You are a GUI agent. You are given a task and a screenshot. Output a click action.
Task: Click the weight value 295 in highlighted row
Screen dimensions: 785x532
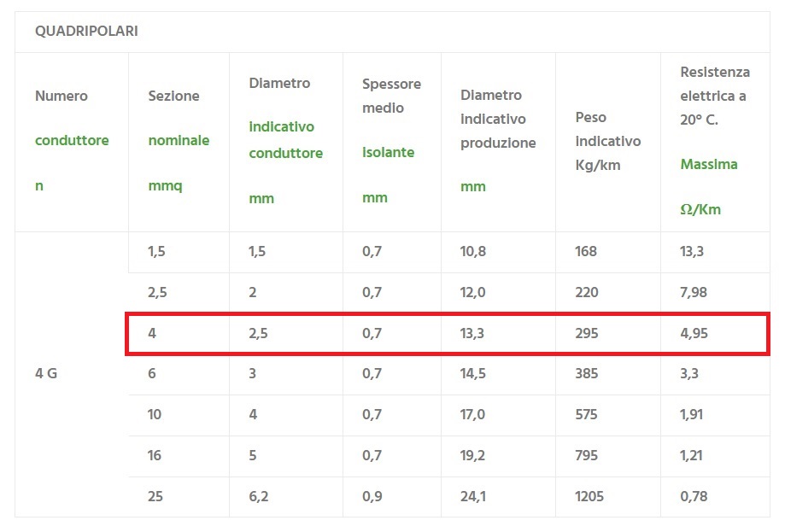point(587,333)
